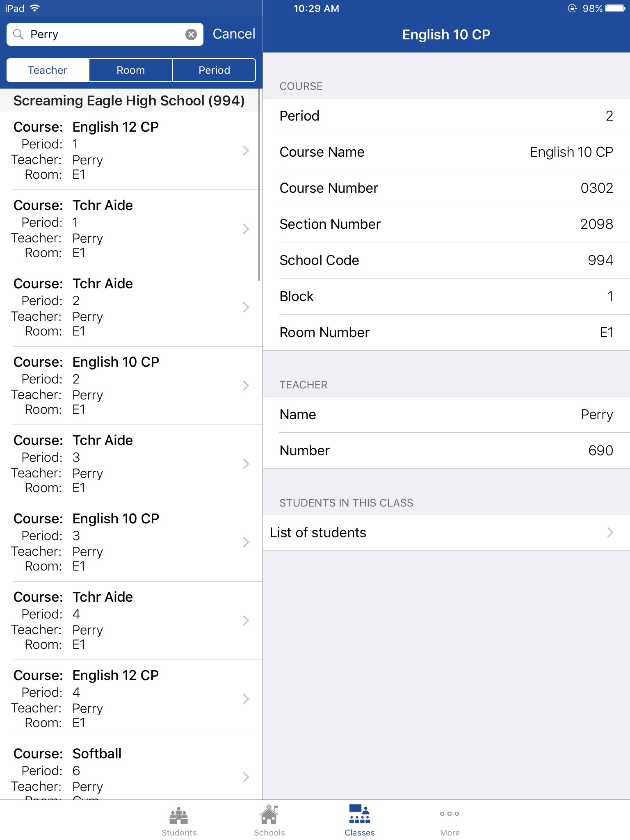Open Softball period 6 chevron
The width and height of the screenshot is (630, 840).
246,777
